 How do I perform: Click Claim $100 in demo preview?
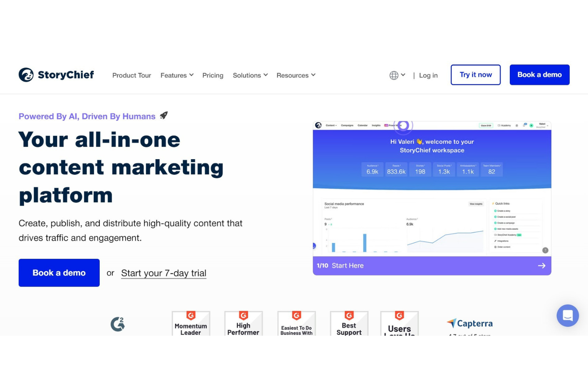point(486,126)
